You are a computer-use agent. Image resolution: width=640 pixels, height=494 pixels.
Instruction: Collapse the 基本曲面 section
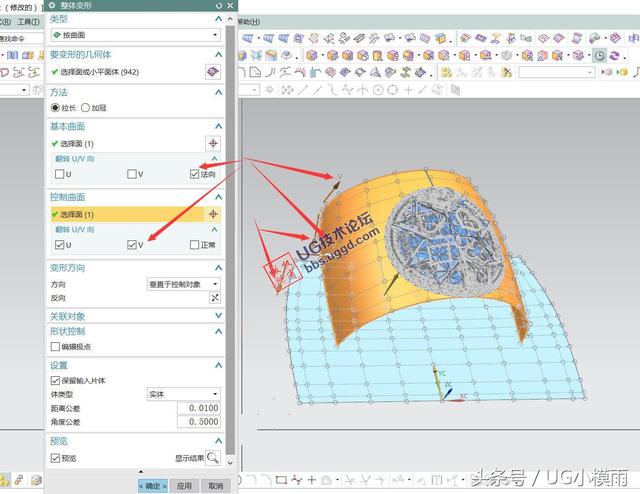(218, 126)
